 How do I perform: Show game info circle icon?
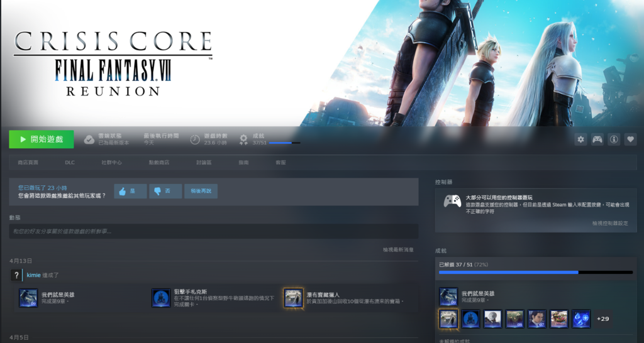tap(614, 139)
